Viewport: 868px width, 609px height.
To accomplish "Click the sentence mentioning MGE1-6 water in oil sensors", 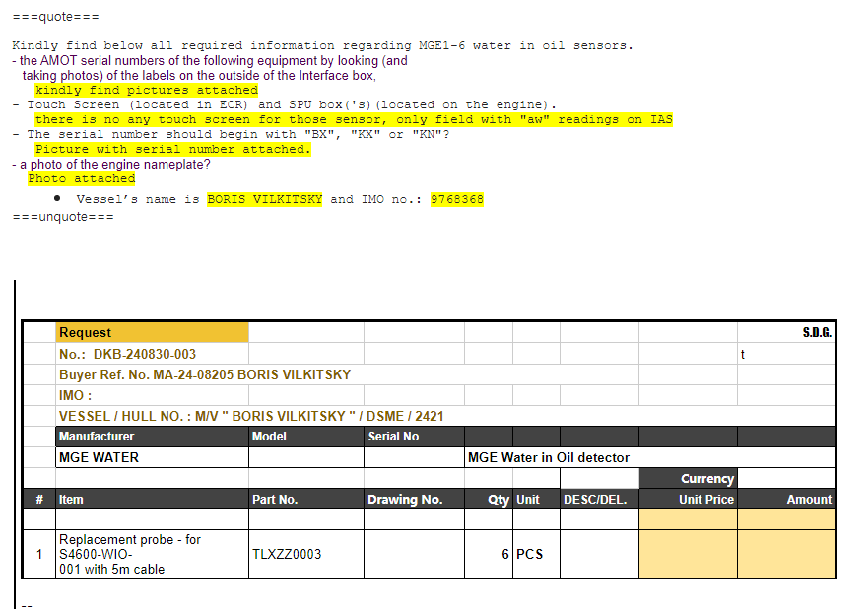I will tap(322, 45).
